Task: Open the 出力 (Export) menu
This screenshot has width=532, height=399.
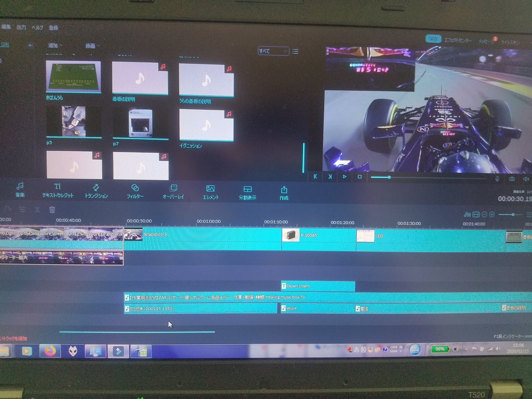Action: pos(21,27)
